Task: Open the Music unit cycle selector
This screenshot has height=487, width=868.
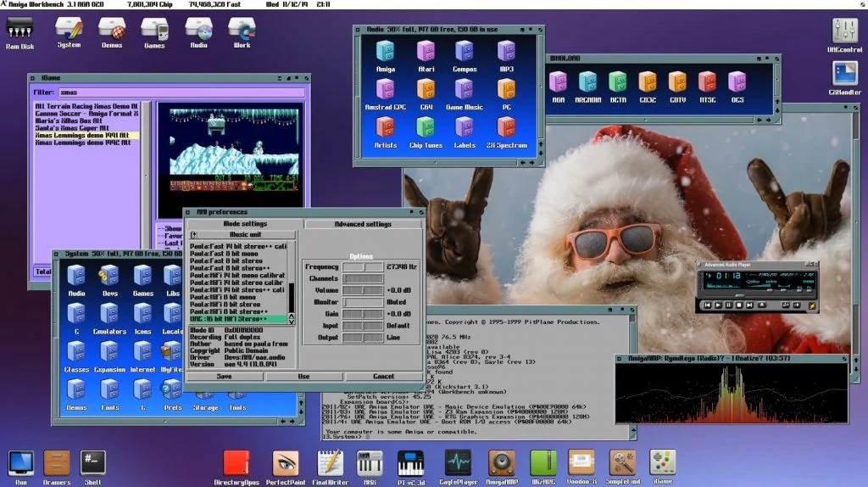Action: click(242, 235)
